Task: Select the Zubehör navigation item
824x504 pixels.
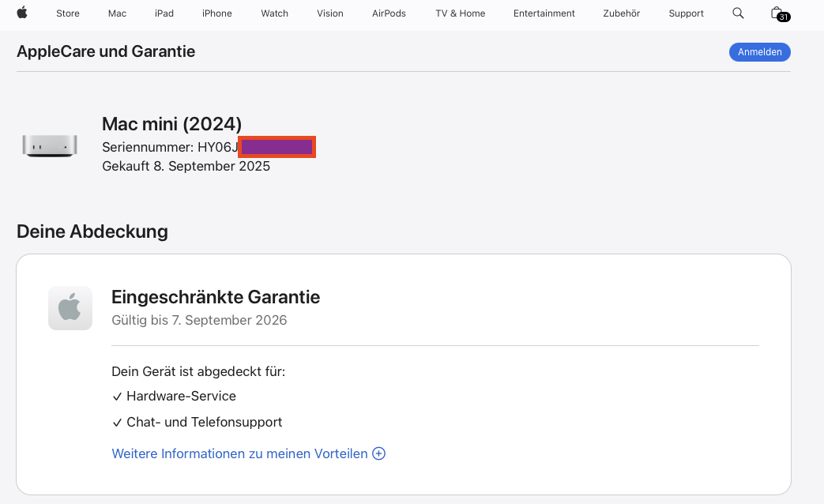Action: [x=622, y=13]
